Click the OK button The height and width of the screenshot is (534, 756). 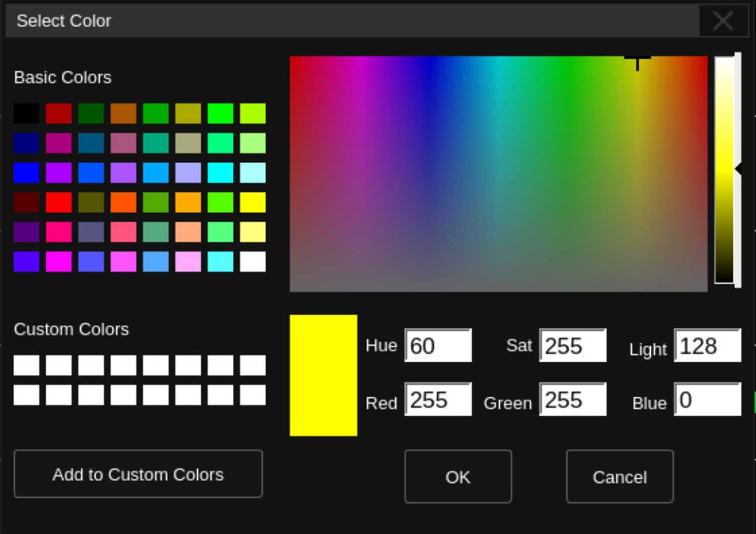pyautogui.click(x=458, y=477)
